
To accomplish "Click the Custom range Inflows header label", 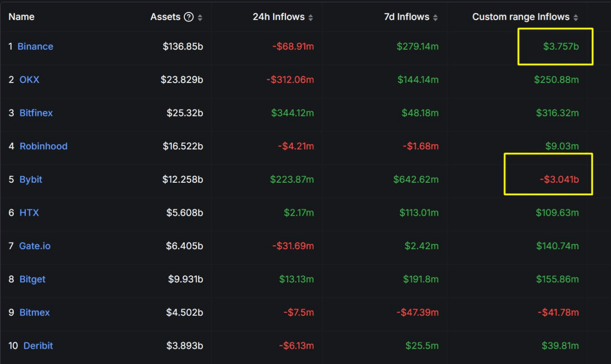I will point(520,17).
